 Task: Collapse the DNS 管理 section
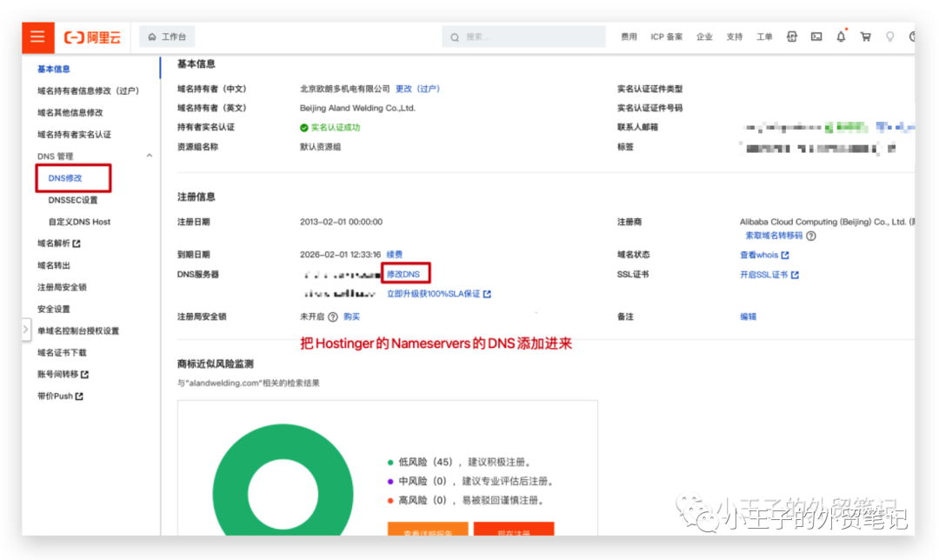pyautogui.click(x=149, y=156)
